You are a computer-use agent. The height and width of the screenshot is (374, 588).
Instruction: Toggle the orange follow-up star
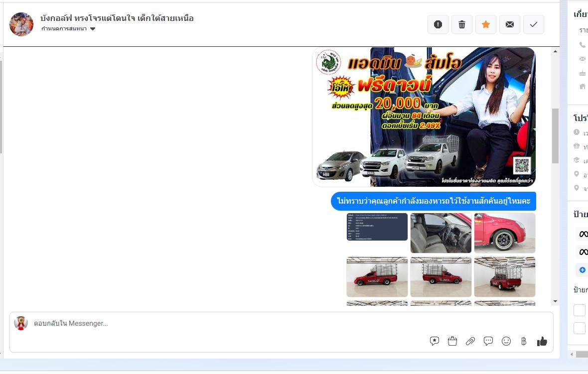coord(486,24)
